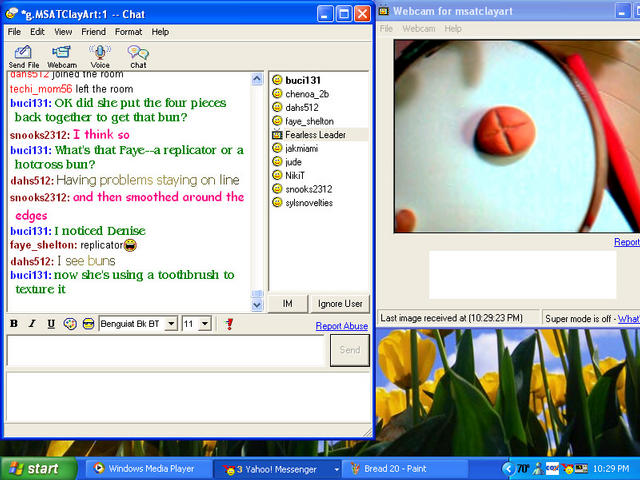
Task: Select NikiT in the user list
Action: click(x=295, y=176)
